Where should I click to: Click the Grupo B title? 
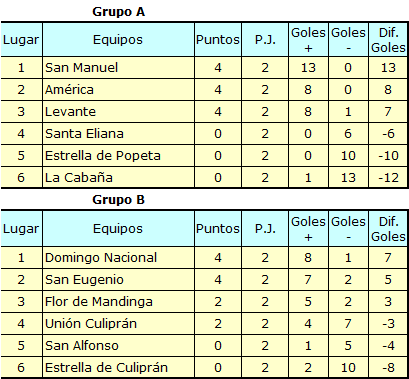point(118,200)
